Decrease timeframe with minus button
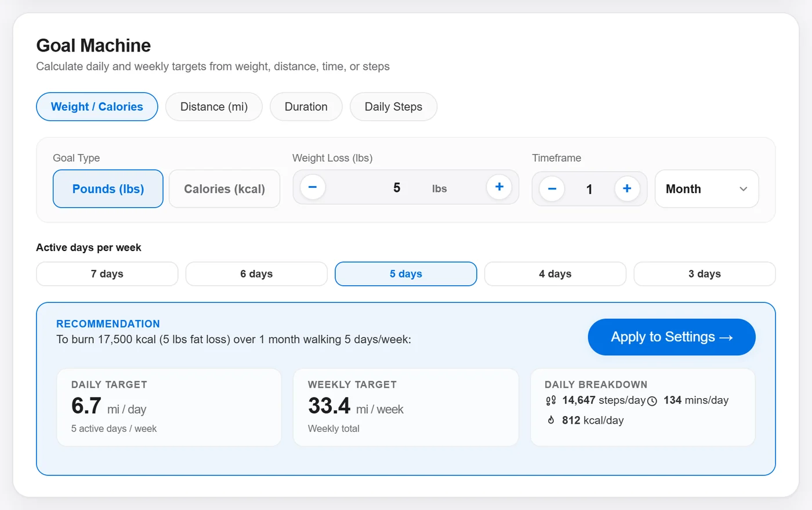Image resolution: width=812 pixels, height=510 pixels. click(x=552, y=189)
